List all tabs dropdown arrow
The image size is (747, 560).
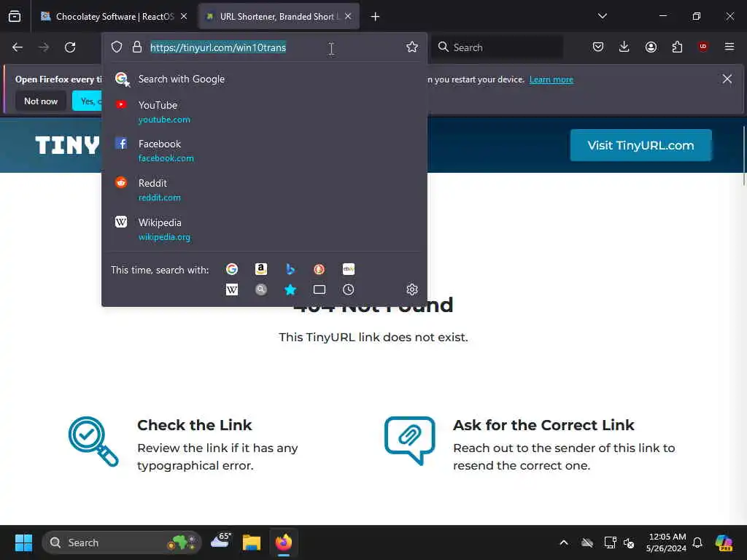point(602,16)
